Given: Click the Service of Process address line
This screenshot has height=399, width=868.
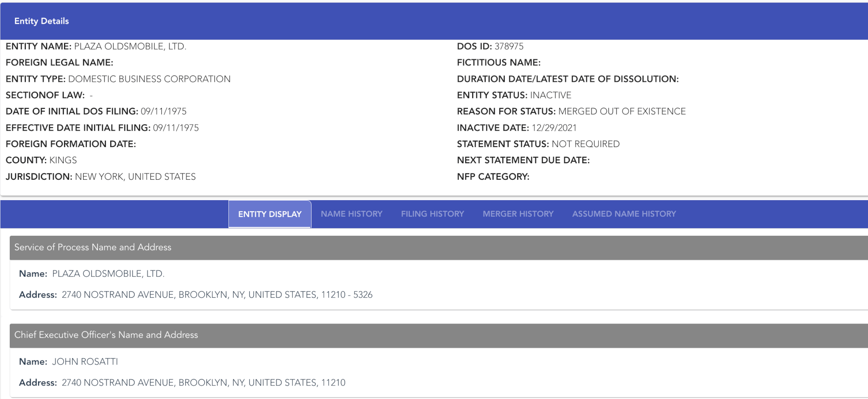Looking at the screenshot, I should tap(217, 295).
